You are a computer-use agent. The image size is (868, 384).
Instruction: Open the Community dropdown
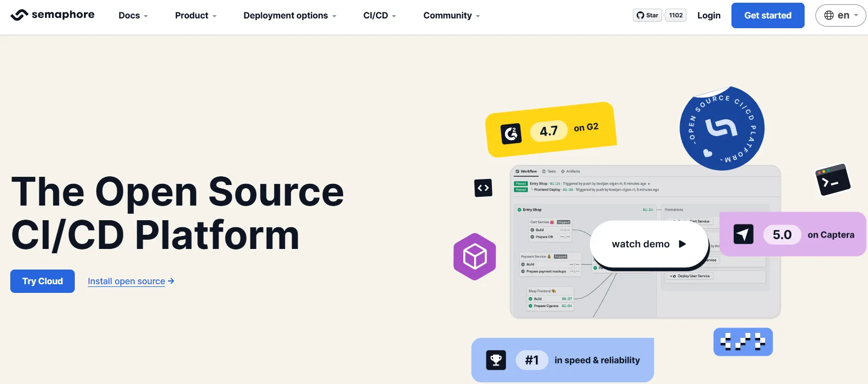[451, 16]
